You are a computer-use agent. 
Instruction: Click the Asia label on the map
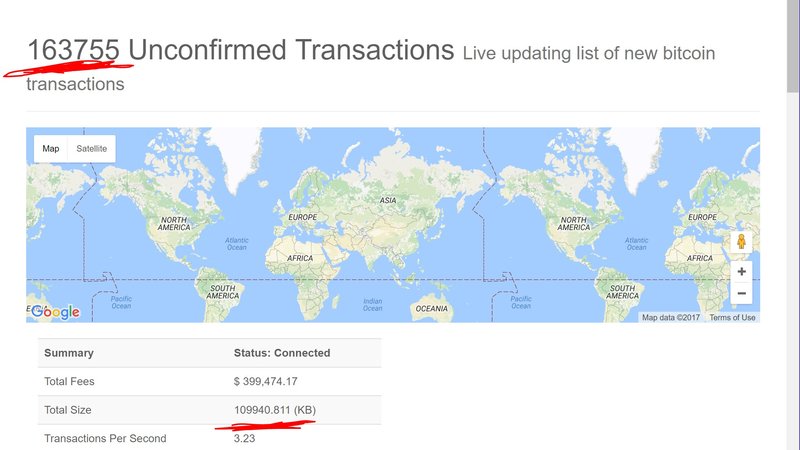pos(388,201)
